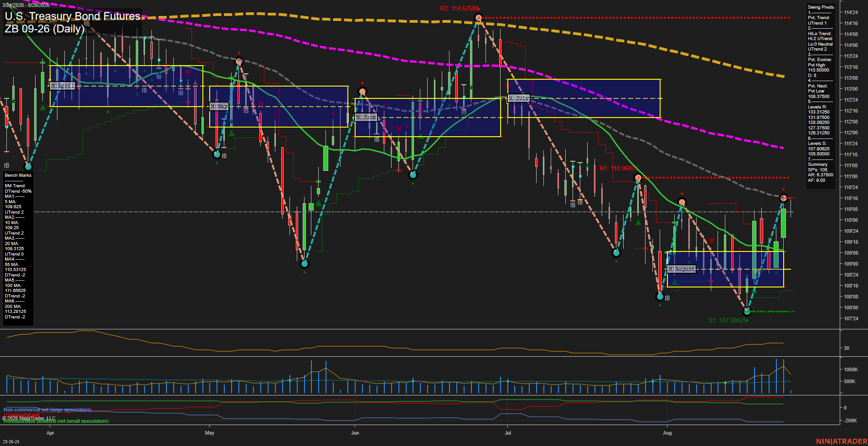Select the swing pivot high at R1 110.96875
Image resolution: width=868 pixels, height=446 pixels.
tap(638, 178)
